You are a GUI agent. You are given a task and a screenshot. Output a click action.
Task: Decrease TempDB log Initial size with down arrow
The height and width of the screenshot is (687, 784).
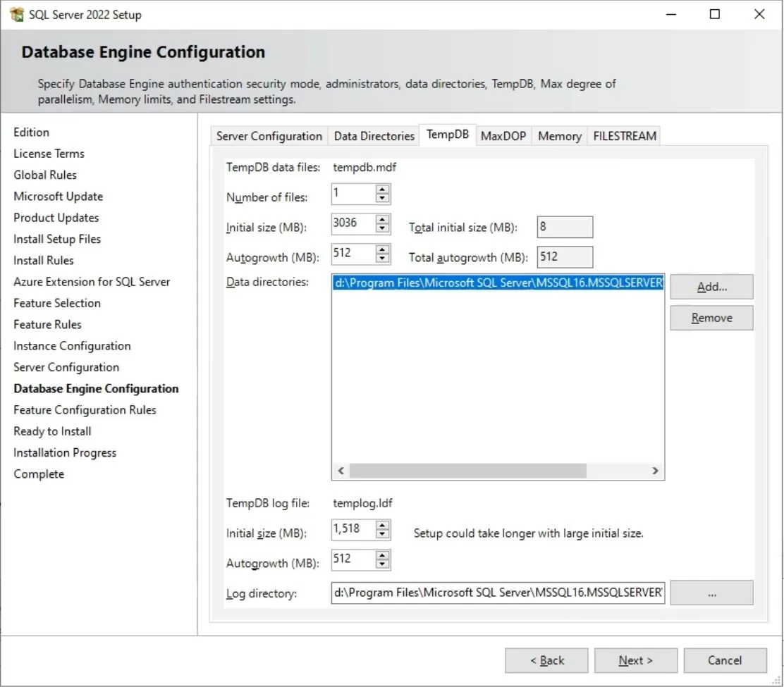pos(383,534)
